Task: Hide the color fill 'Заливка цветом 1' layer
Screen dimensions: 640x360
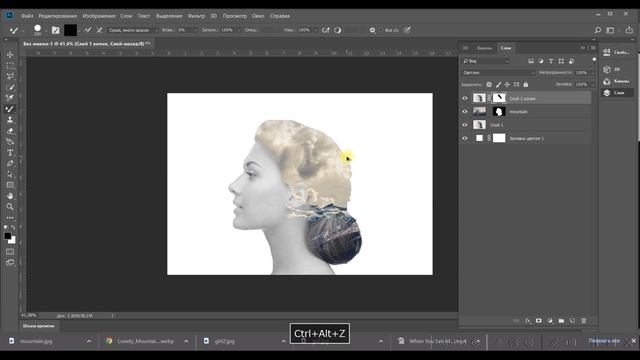Action: 464,138
